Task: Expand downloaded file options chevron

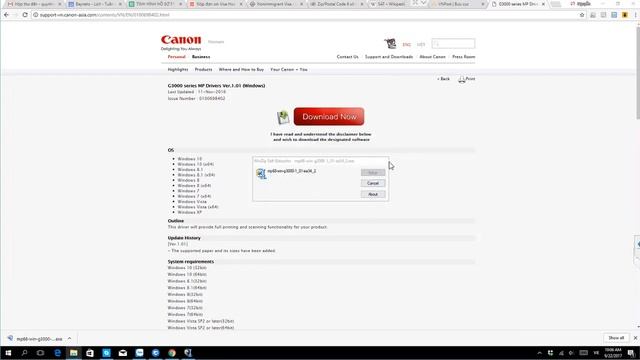Action: coord(69,338)
